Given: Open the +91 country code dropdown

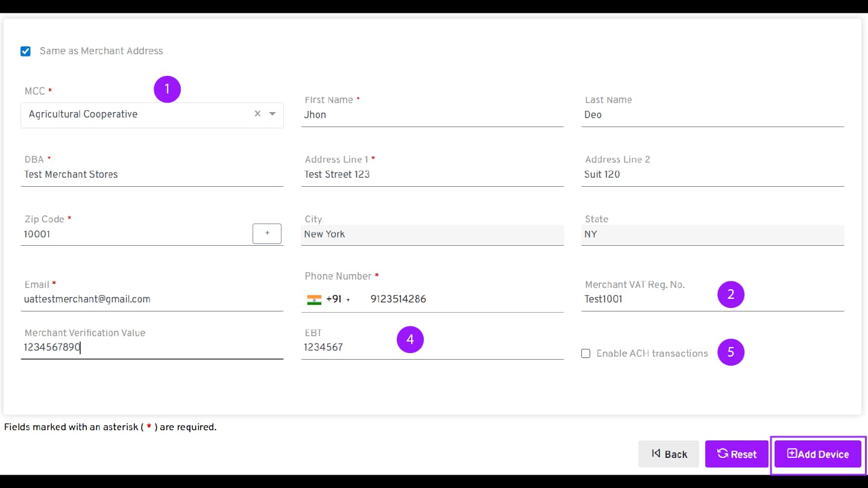Looking at the screenshot, I should (338, 299).
